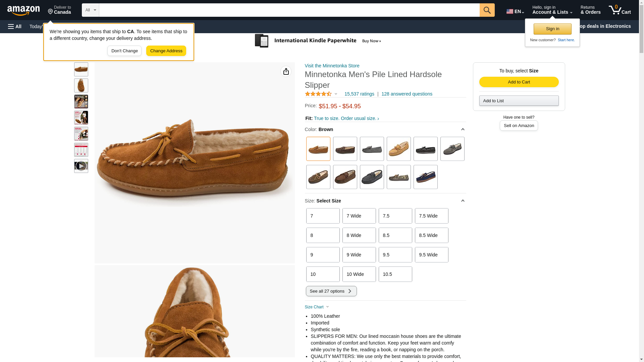Screen dimensions: 644x362
Task: Open the shopping cart icon
Action: click(x=619, y=10)
